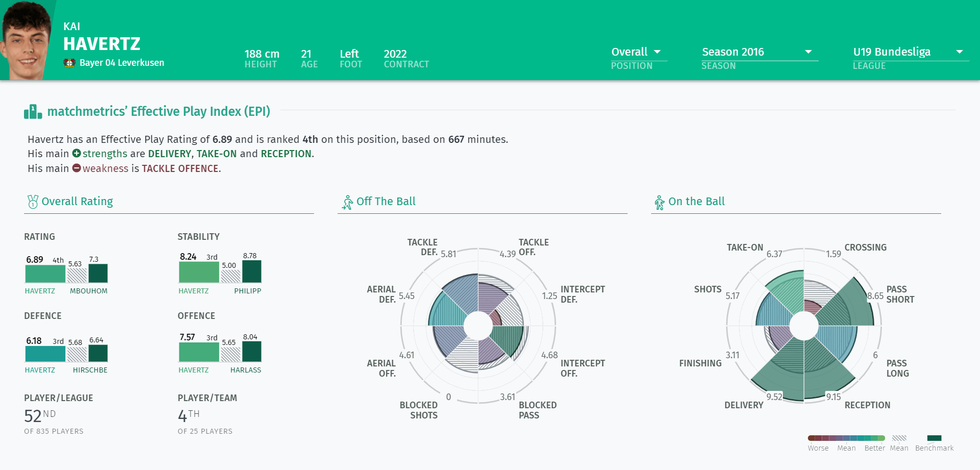Image resolution: width=980 pixels, height=470 pixels.
Task: Click the running player icon for Off The Ball
Action: (x=347, y=202)
